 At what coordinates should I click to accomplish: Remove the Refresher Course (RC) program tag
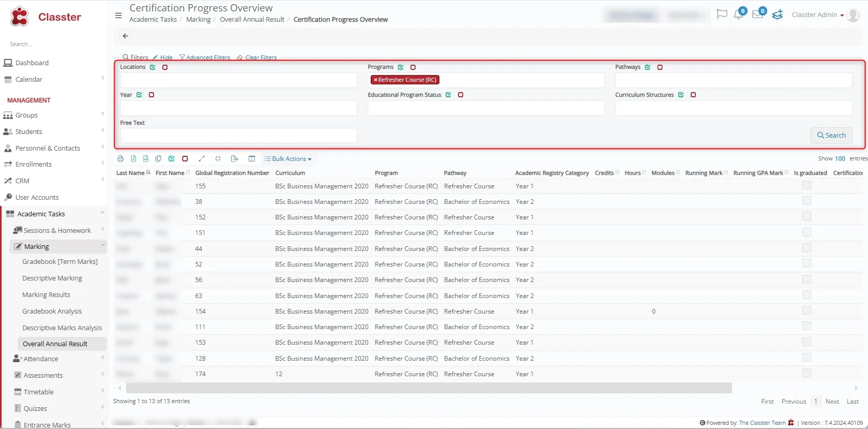(375, 80)
